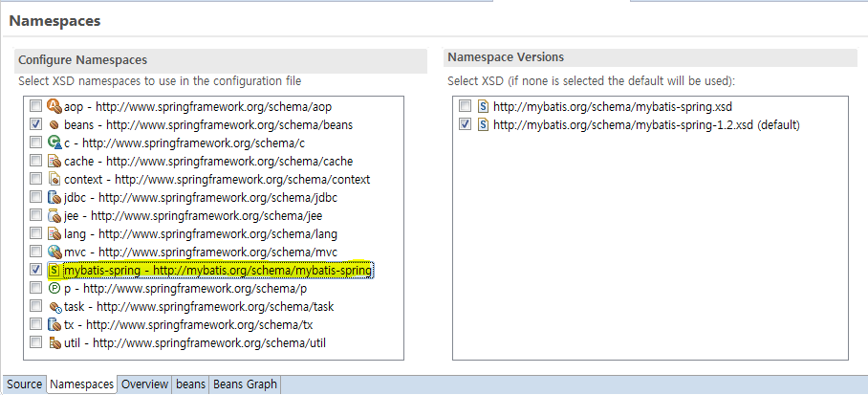Enable the lang namespace checkbox
This screenshot has width=868, height=395.
coord(35,233)
